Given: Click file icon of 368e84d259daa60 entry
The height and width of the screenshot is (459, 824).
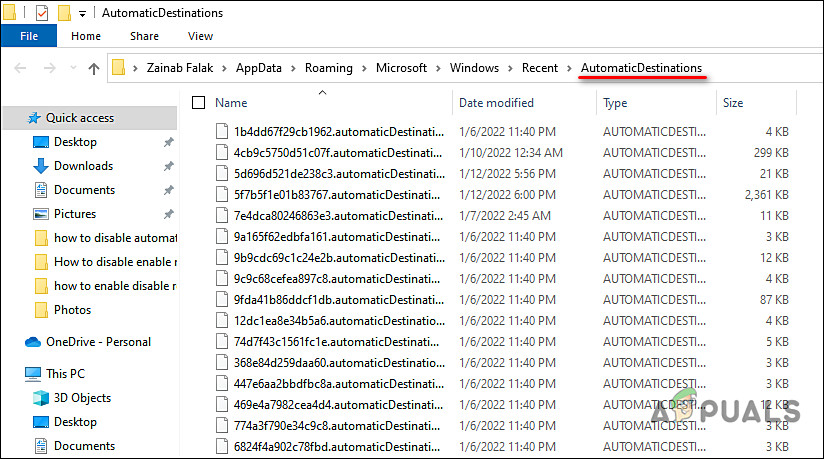Looking at the screenshot, I should click(222, 363).
